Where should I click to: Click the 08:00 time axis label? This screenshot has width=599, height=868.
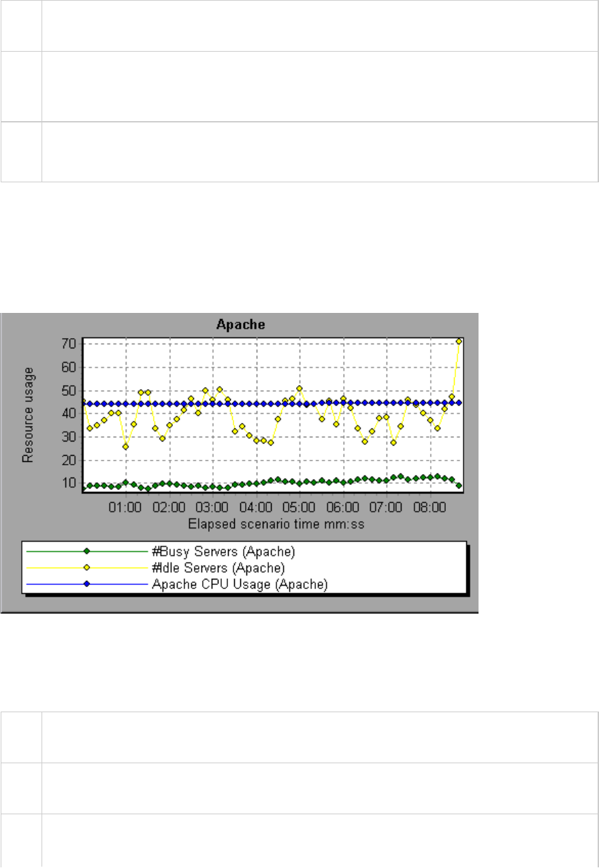point(430,507)
